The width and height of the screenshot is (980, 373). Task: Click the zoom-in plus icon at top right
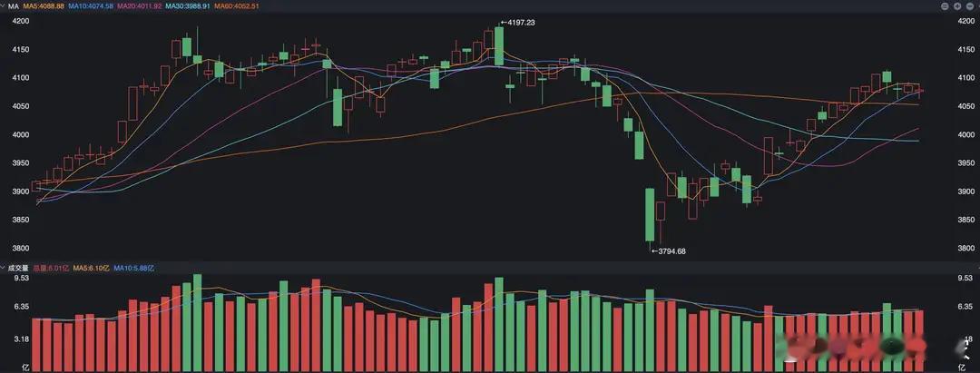(957, 5)
